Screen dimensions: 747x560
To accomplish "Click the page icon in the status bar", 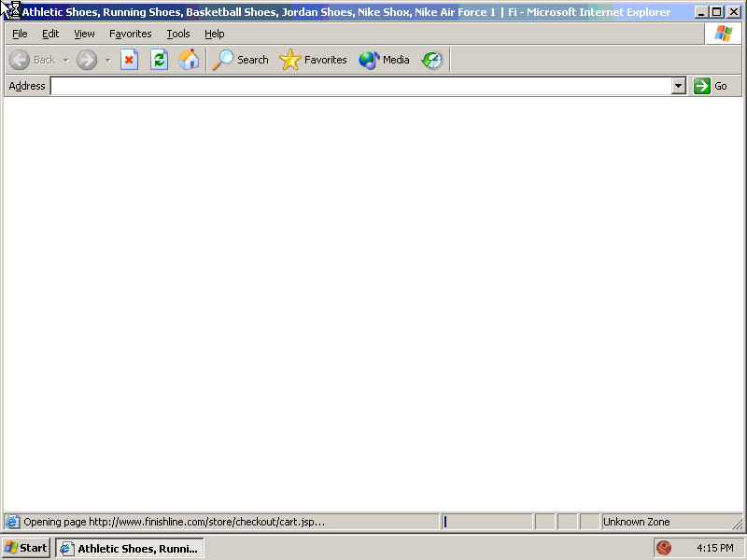I will [x=12, y=522].
